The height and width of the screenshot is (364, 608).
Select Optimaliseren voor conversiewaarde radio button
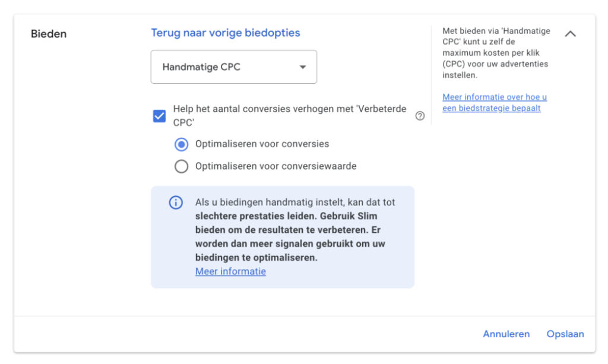click(x=181, y=166)
